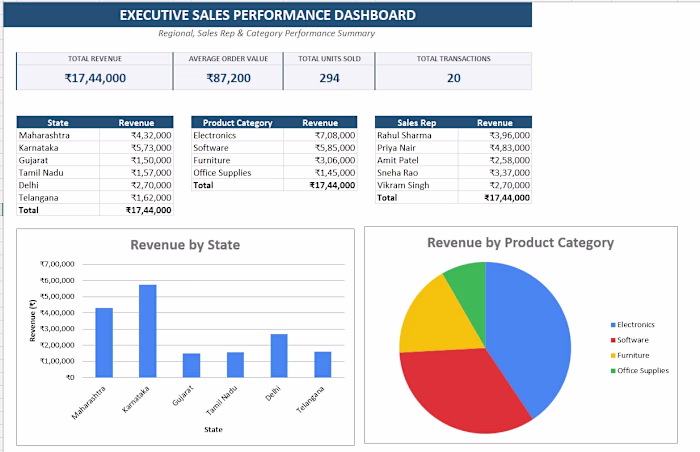Select the Total Transactions value 20

454,78
